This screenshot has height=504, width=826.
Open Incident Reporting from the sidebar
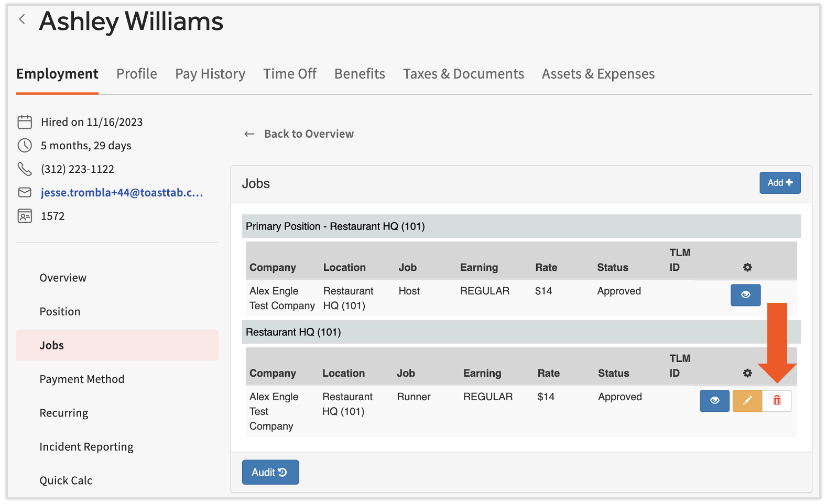tap(86, 447)
